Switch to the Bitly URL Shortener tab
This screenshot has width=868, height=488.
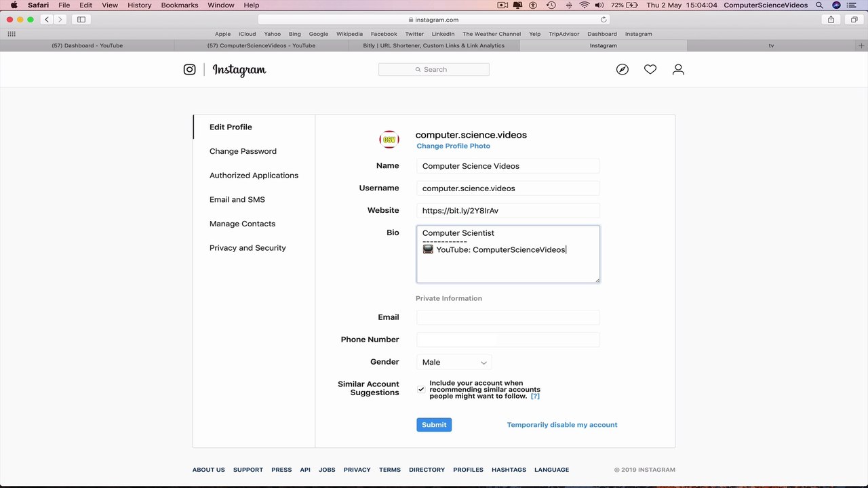(x=433, y=45)
